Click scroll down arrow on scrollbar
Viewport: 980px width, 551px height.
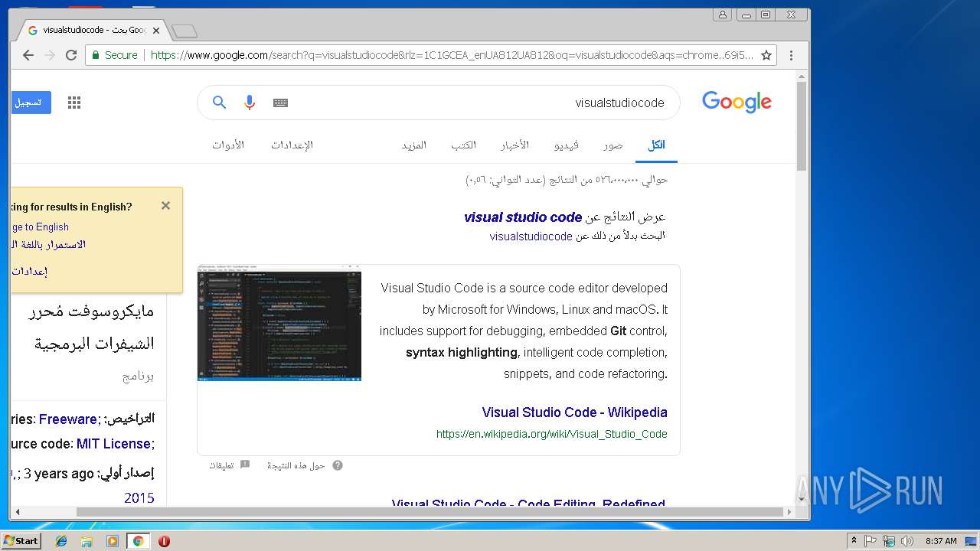pos(802,500)
